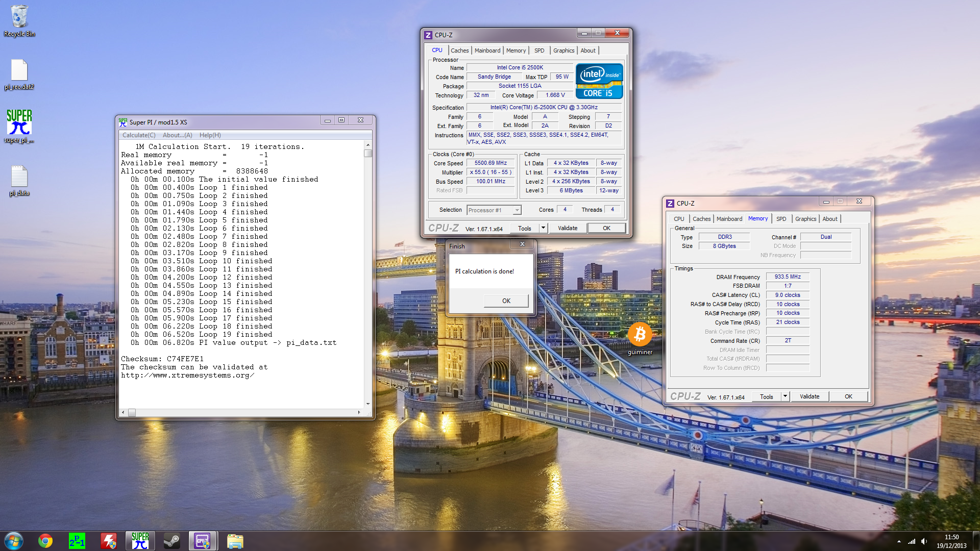Select the pi_rec.dat2 file icon
The width and height of the screenshot is (980, 551).
tap(19, 74)
